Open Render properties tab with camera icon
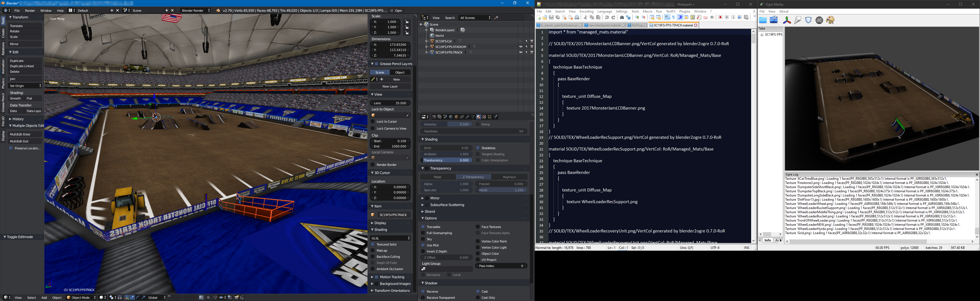This screenshot has height=301, width=980. tap(434, 116)
